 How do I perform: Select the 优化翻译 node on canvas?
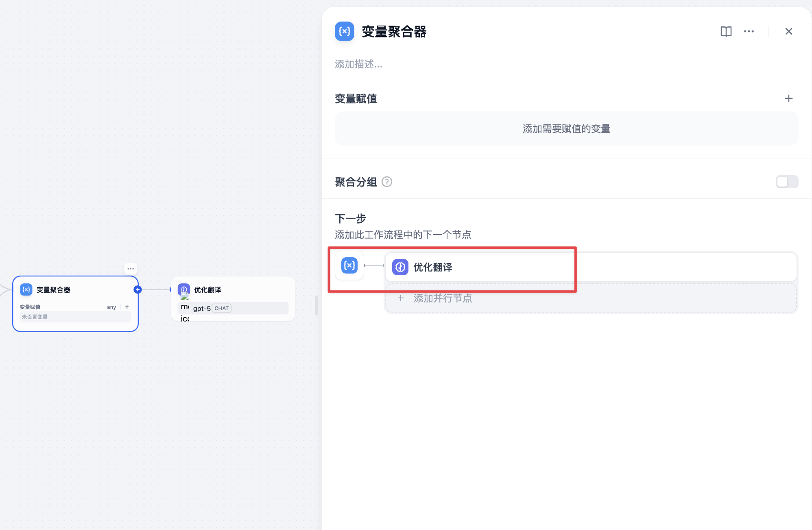[233, 299]
